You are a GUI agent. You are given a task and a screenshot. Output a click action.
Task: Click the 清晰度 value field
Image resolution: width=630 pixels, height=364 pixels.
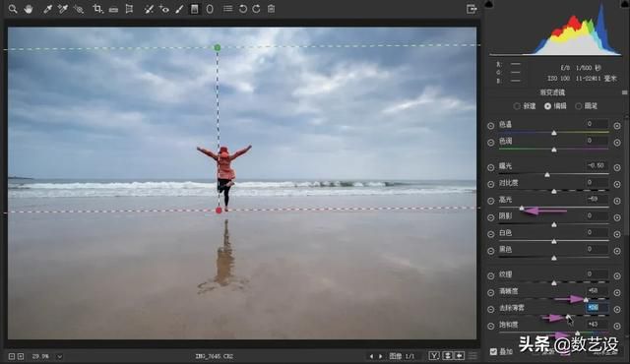click(597, 290)
